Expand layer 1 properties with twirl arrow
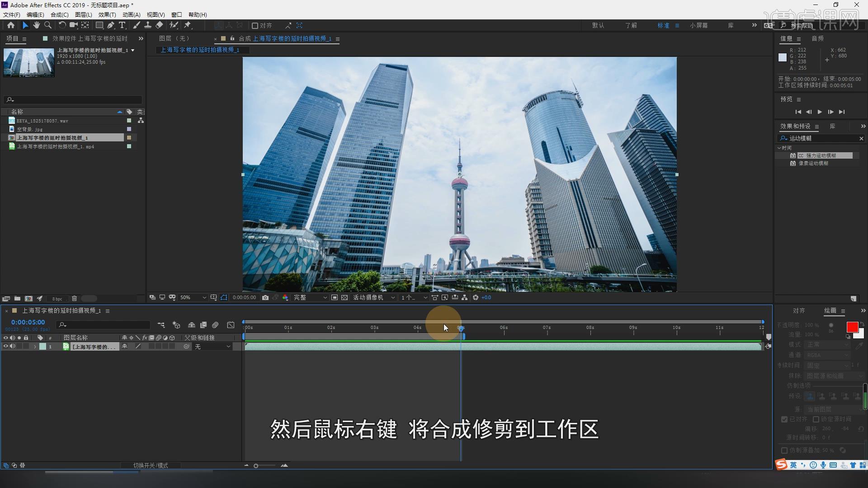 [35, 347]
